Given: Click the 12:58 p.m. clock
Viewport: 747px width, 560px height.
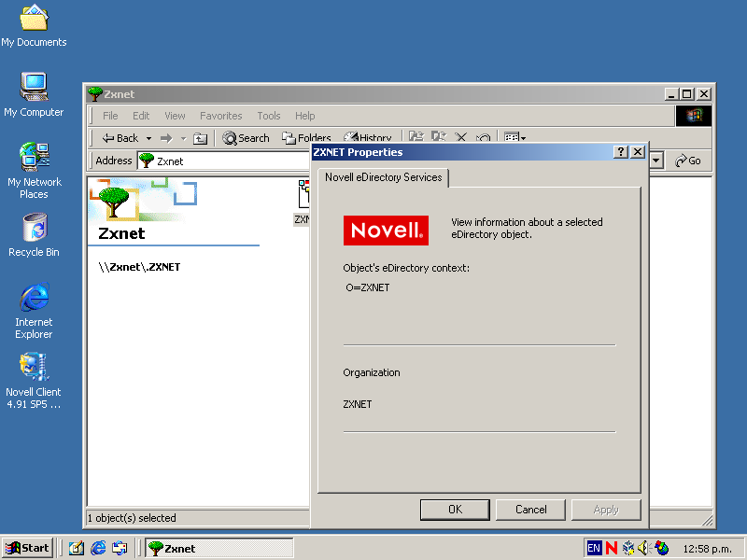Looking at the screenshot, I should coord(707,549).
